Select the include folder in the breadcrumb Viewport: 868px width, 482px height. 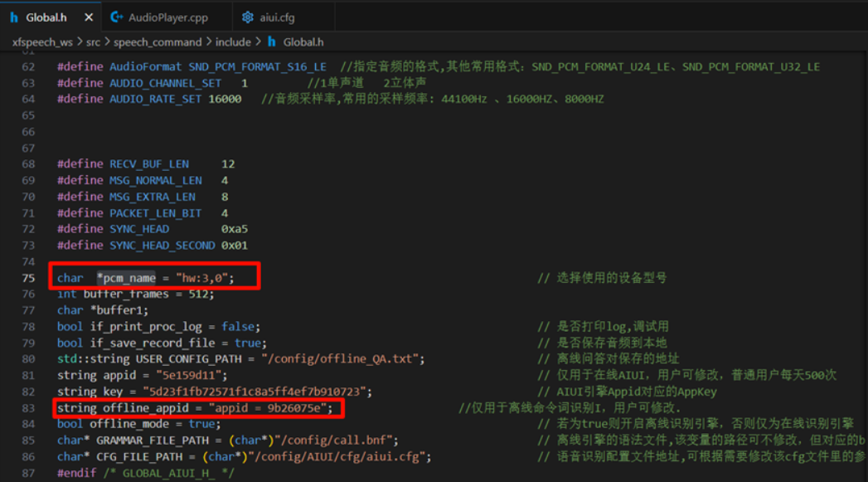click(235, 41)
